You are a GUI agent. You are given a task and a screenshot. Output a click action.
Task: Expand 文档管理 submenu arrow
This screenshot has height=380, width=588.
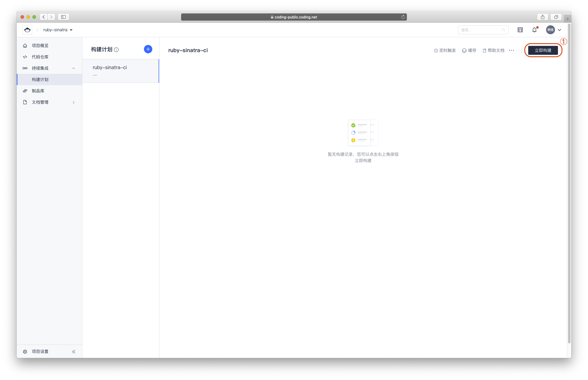click(74, 102)
